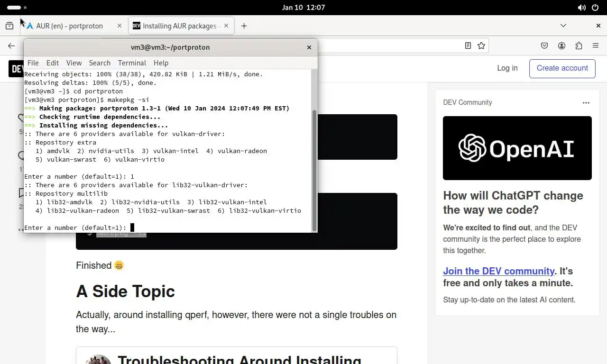
Task: Open terminal Help menu
Action: (x=161, y=63)
